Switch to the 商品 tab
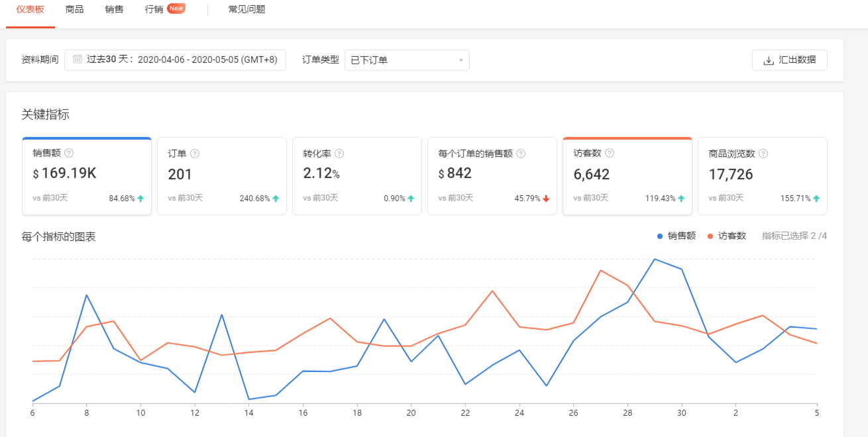Screen dimensions: 868x437 [x=75, y=9]
